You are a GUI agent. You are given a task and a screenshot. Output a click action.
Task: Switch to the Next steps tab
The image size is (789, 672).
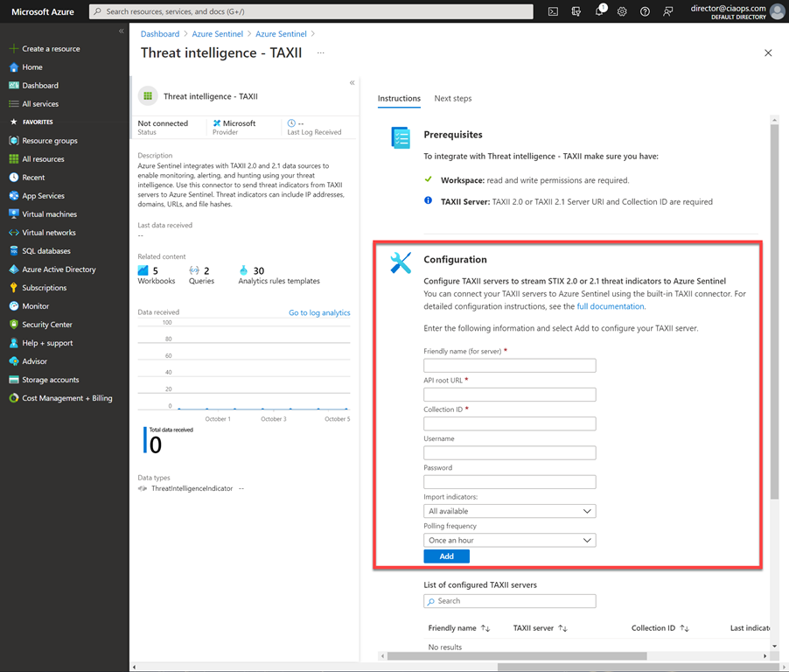pyautogui.click(x=452, y=98)
